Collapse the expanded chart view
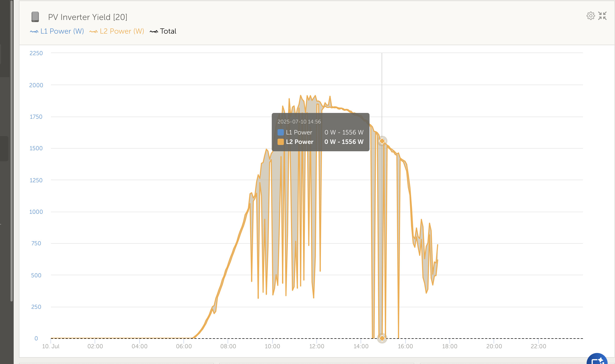This screenshot has width=615, height=364. [602, 16]
